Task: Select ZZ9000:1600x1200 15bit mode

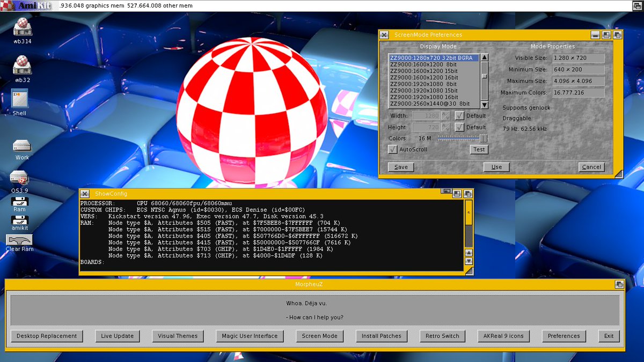Action: click(434, 71)
